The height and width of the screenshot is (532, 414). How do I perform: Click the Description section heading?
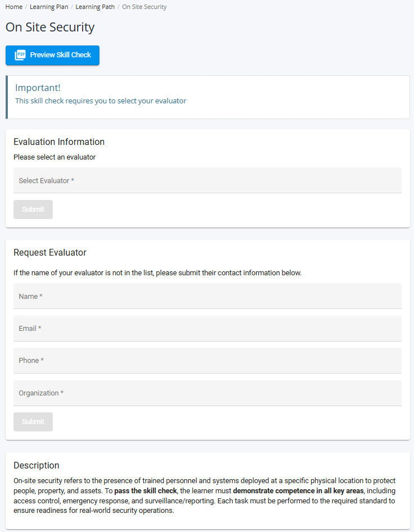[x=37, y=465]
